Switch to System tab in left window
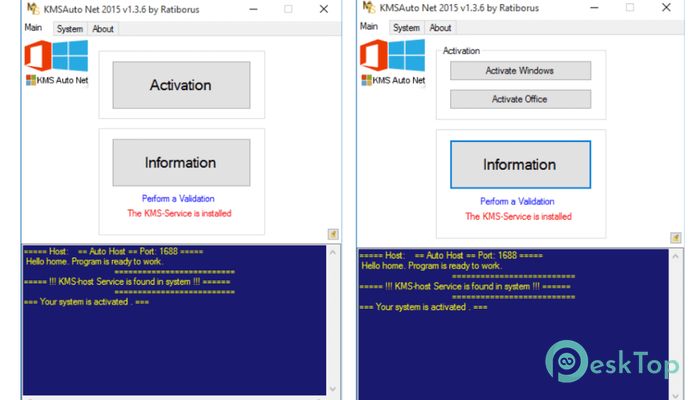Viewport: 700px width, 400px height. click(70, 29)
